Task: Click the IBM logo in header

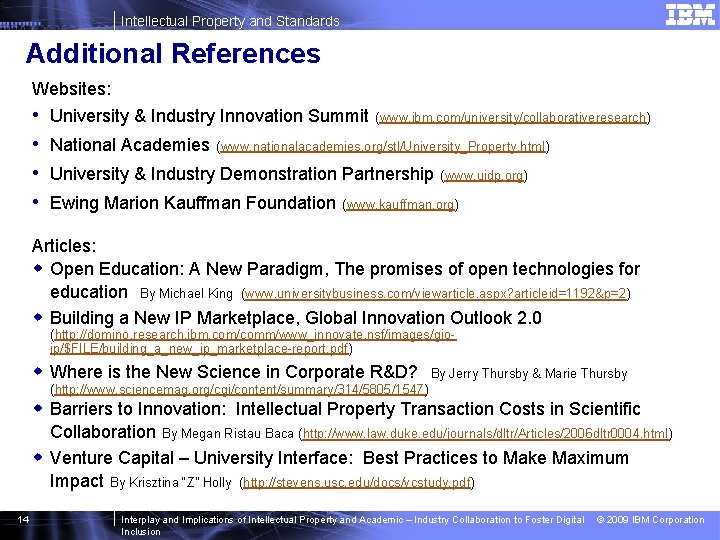Action: 690,15
